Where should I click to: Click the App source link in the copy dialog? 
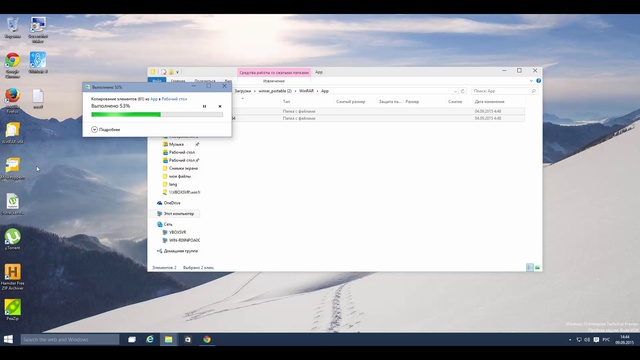coord(154,99)
